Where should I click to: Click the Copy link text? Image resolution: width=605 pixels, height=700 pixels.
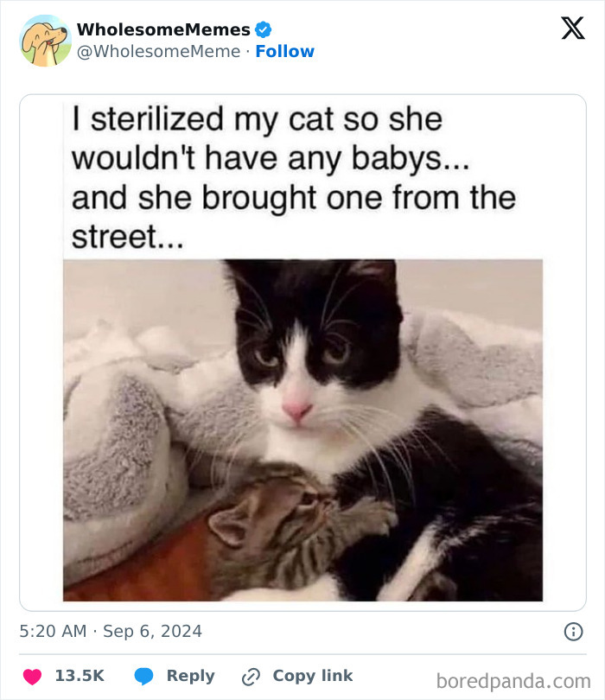coord(312,676)
